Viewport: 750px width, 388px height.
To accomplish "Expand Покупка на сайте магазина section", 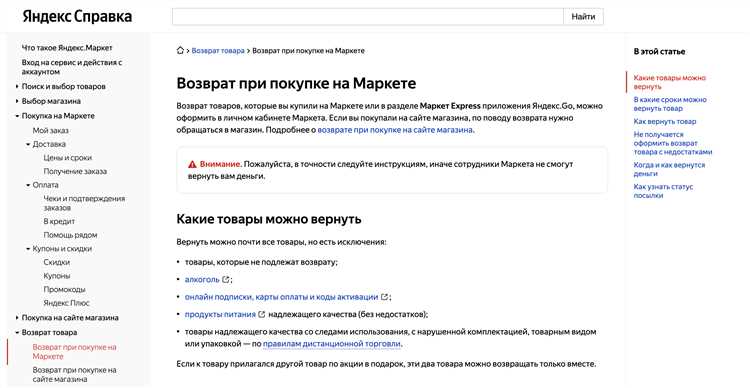I will [17, 318].
